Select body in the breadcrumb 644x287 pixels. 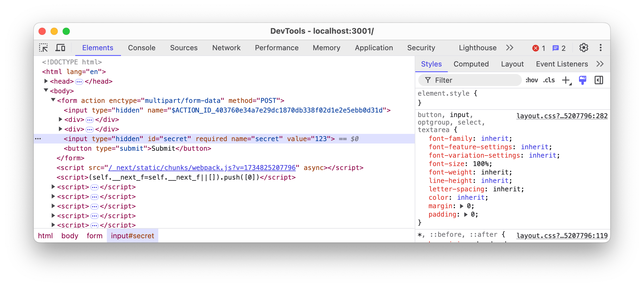70,236
